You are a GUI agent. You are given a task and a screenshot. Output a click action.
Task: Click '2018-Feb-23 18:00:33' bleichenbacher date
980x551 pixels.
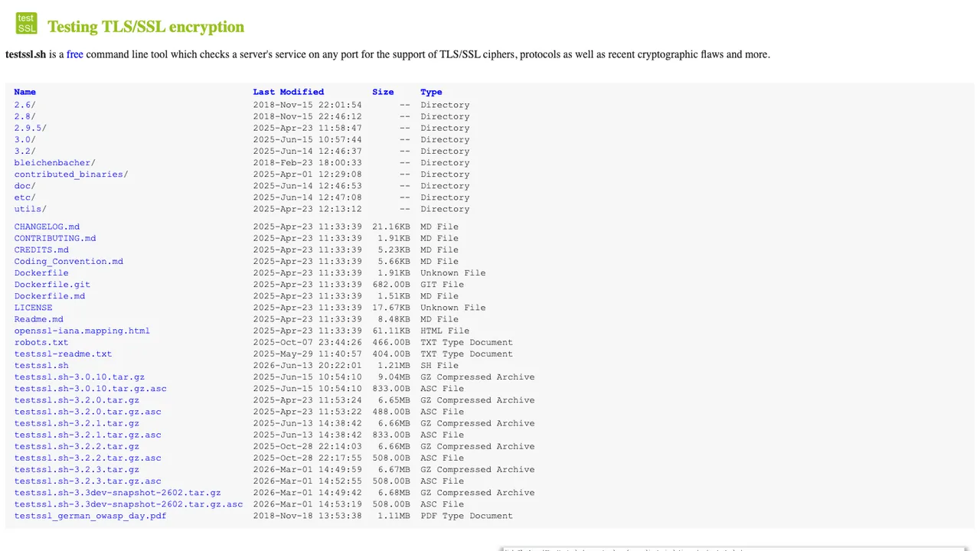click(308, 162)
